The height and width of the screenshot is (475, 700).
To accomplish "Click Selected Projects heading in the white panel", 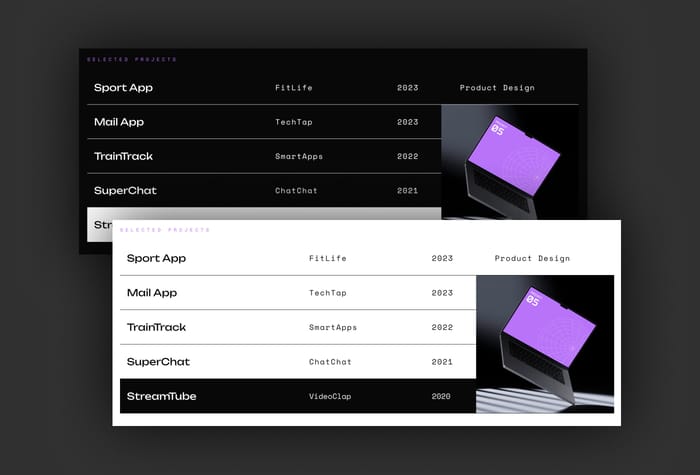I will 165,230.
